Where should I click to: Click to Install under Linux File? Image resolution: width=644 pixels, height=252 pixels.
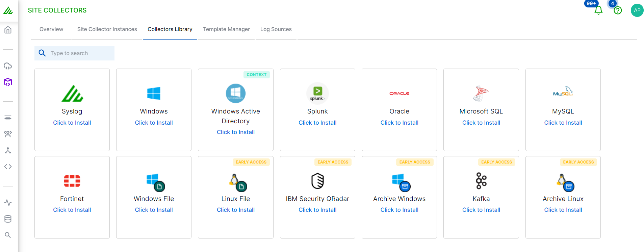point(235,210)
